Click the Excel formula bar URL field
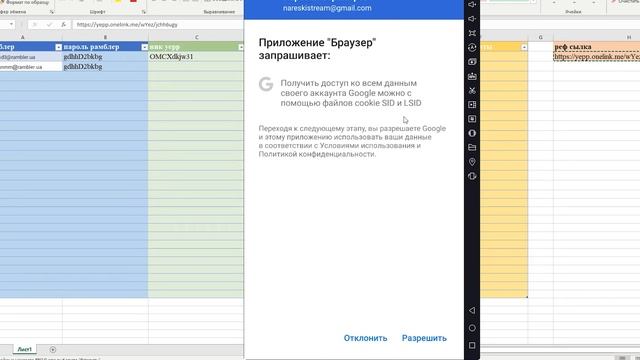The width and height of the screenshot is (640, 360). point(158,24)
